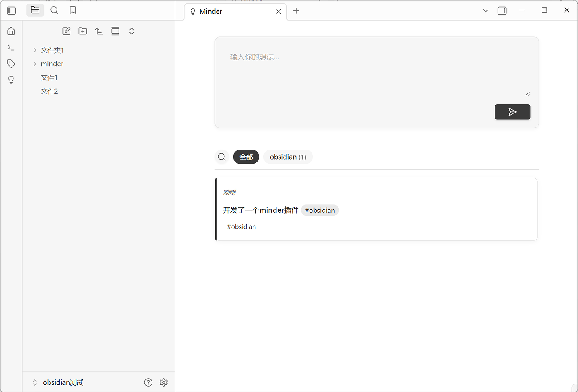Filter notes by obsidian (1) tag

click(288, 157)
